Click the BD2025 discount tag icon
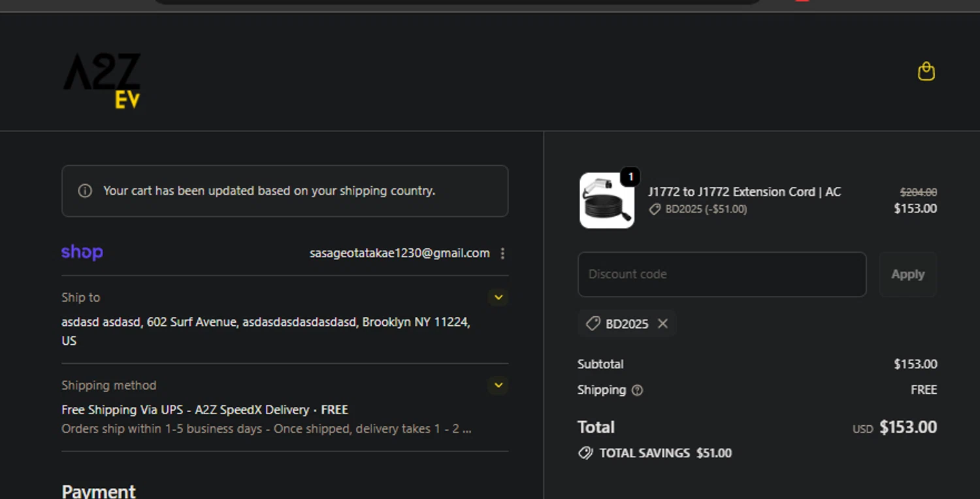Viewport: 980px width, 499px height. click(593, 323)
